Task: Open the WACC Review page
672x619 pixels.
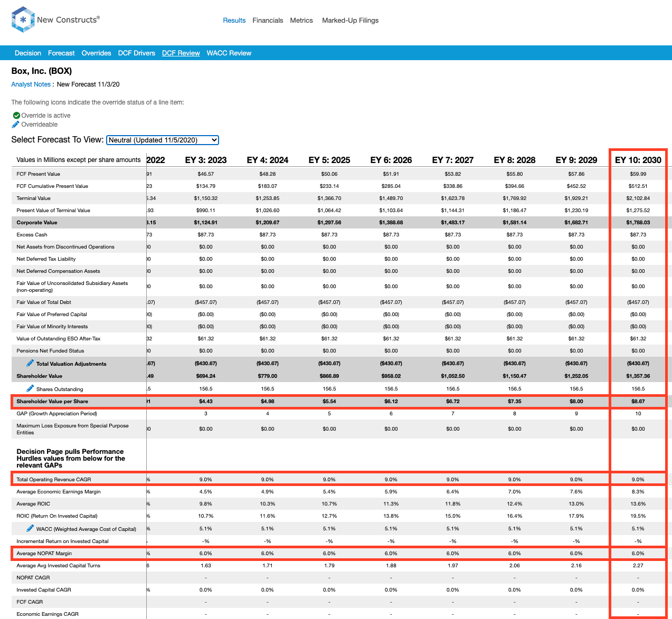Action: point(229,53)
